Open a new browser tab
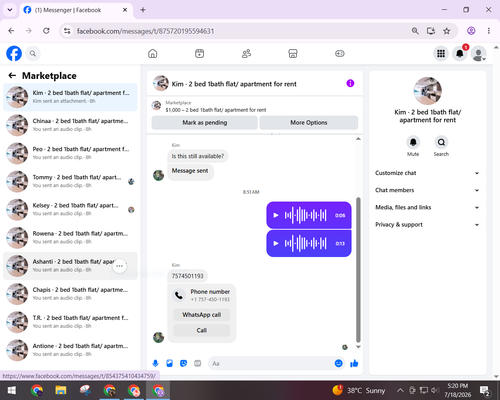 pos(143,10)
